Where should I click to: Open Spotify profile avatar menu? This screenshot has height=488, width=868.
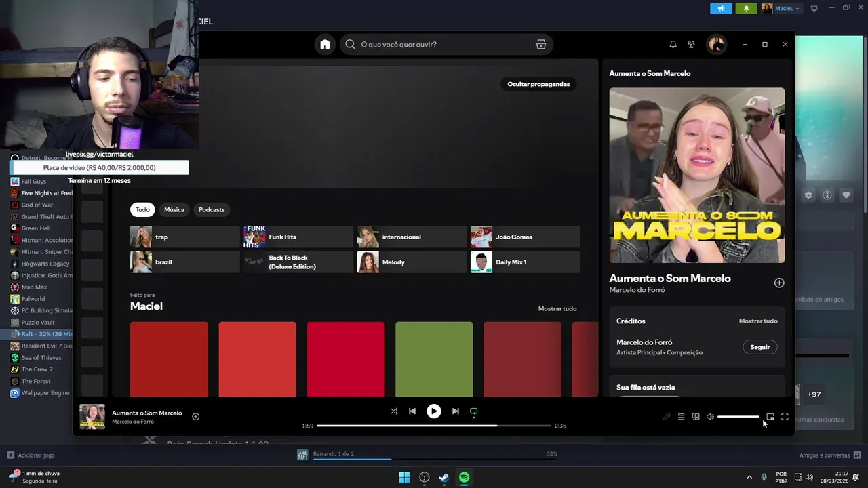(716, 44)
